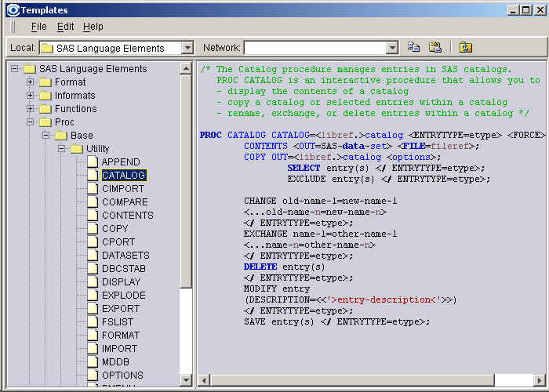Viewport: 549px width, 392px height.
Task: Select the CATALOG template entry
Action: pyautogui.click(x=124, y=175)
